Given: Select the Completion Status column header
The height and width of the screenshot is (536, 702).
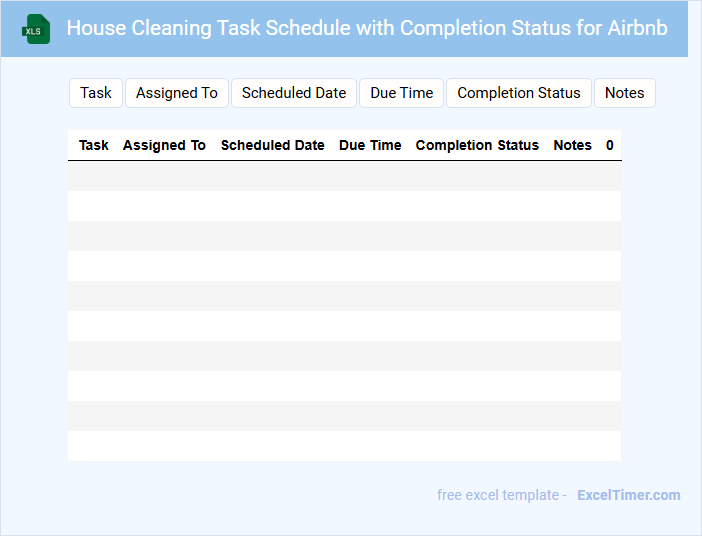Looking at the screenshot, I should click(x=477, y=145).
